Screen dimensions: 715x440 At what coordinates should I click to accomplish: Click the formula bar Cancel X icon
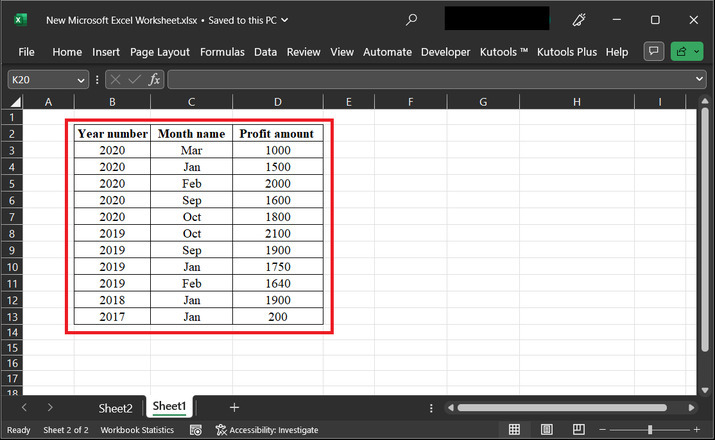pos(115,80)
